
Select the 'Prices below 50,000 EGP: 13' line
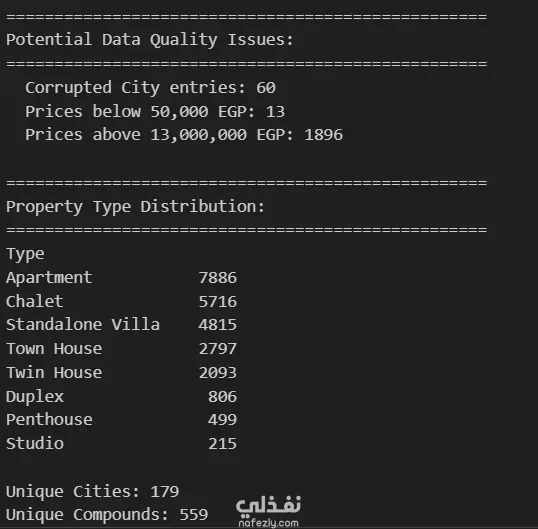coord(155,111)
